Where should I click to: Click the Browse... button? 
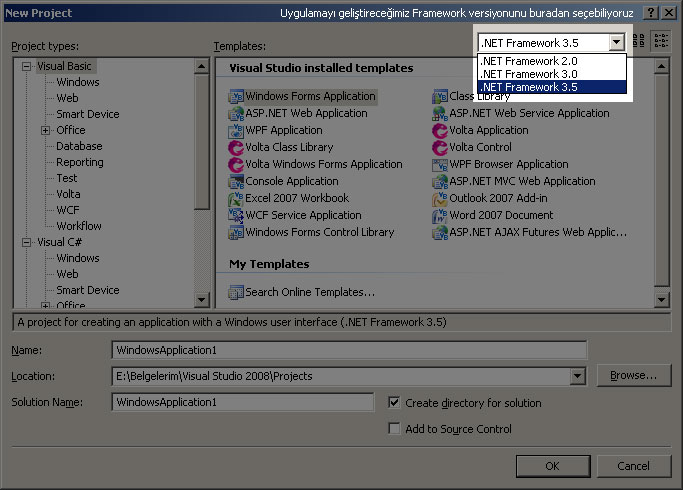click(633, 376)
